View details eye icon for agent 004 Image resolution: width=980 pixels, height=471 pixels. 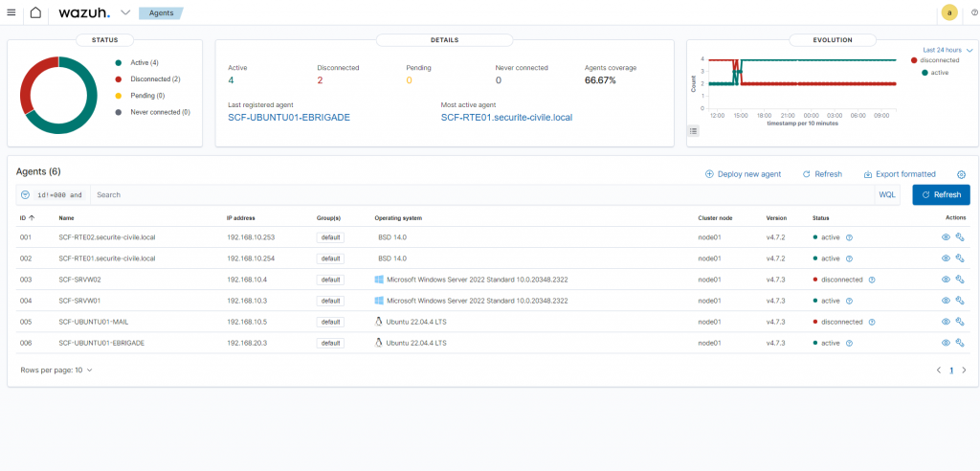point(946,301)
